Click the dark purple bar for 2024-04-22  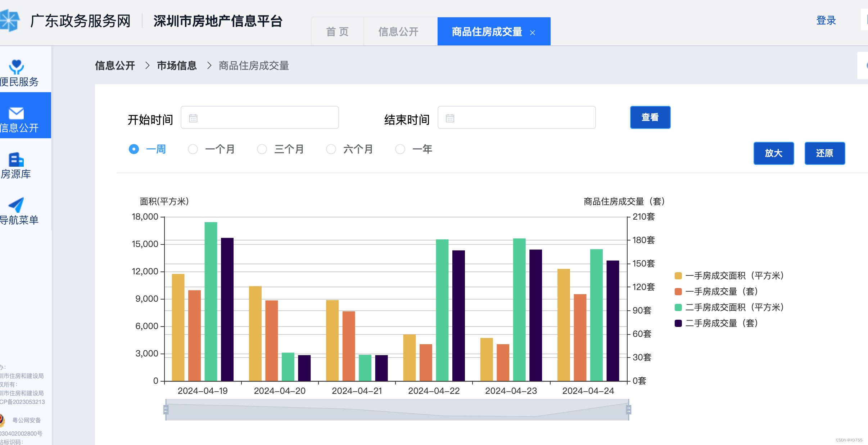click(458, 315)
